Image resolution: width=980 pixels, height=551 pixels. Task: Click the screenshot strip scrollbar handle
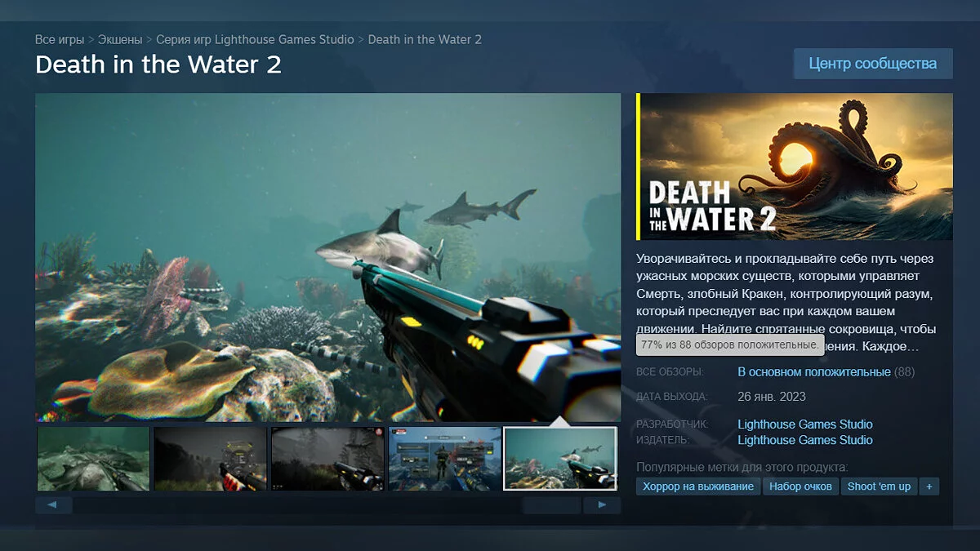tap(551, 505)
